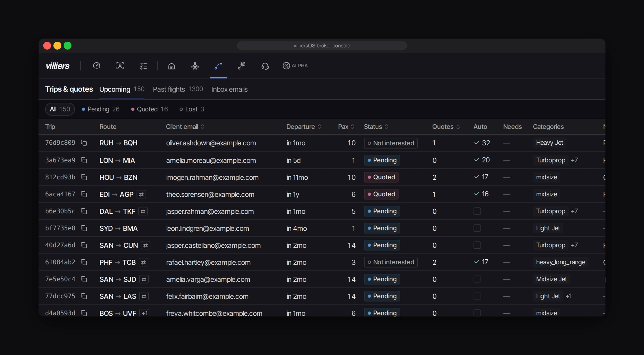
Task: Click the villiers logo
Action: (x=57, y=66)
